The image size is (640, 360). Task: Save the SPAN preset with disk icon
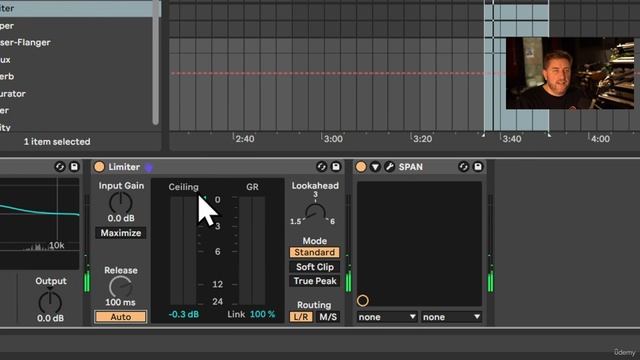[x=478, y=167]
